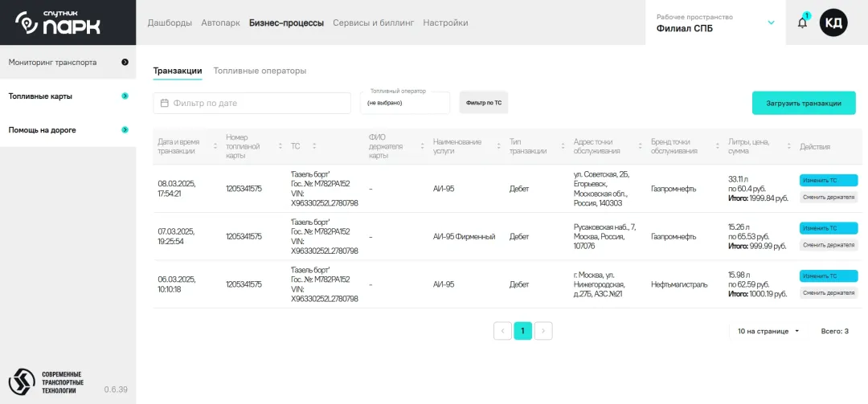Expand the Рабочее пространство workspace dropdown
This screenshot has width=868, height=404.
point(771,22)
